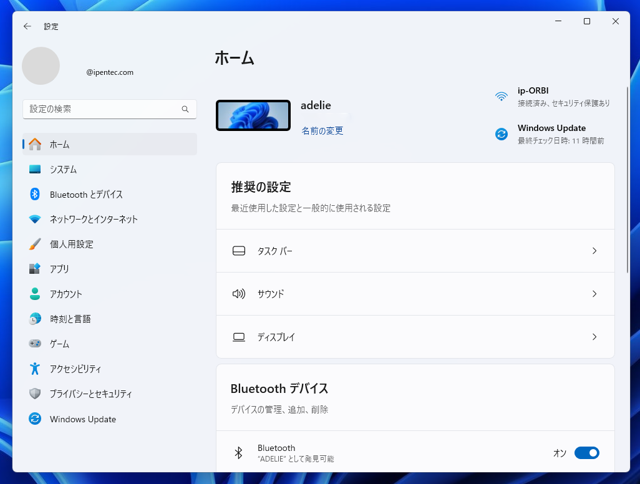Open the Taskbar row chevron
Image resolution: width=640 pixels, height=484 pixels.
[594, 251]
